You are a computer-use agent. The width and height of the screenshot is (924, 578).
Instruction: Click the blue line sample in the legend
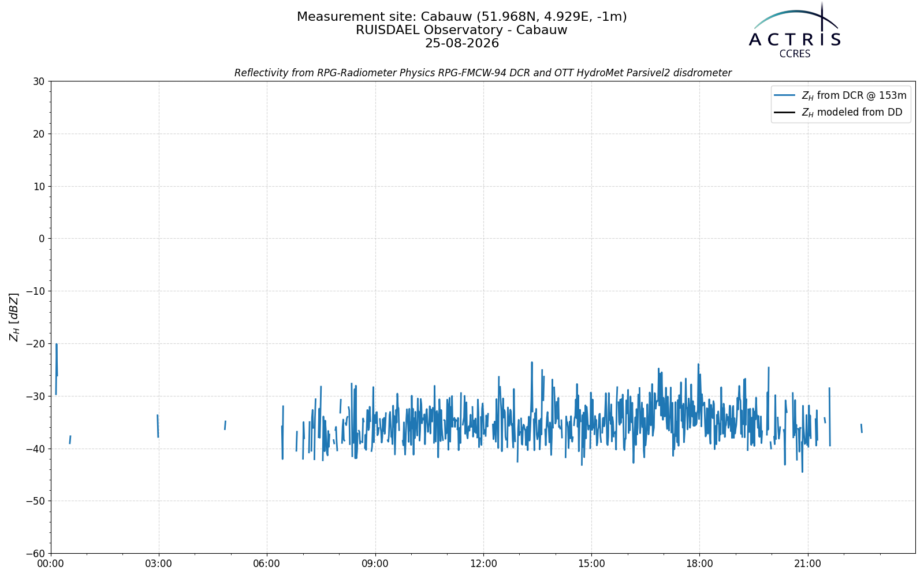[x=785, y=95]
